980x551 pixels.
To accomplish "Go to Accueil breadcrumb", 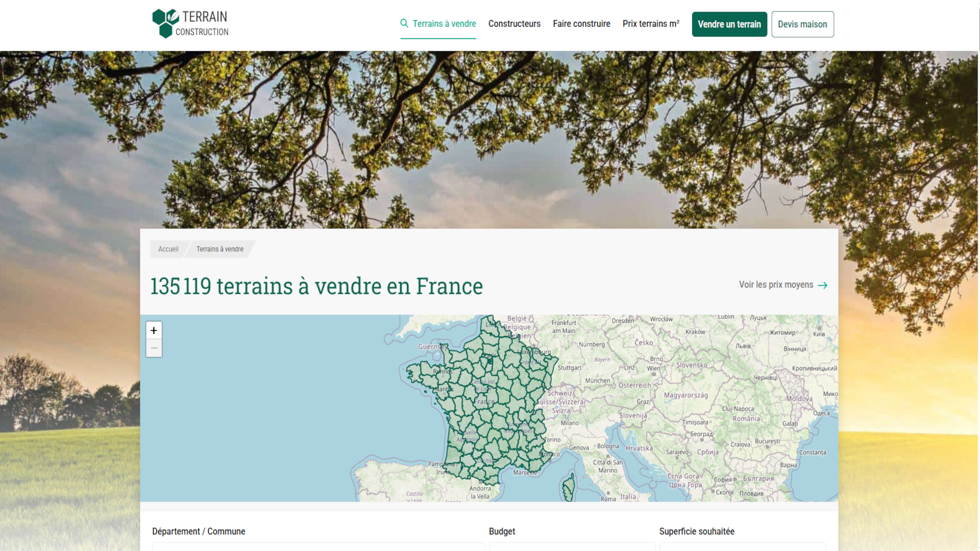I will coord(168,249).
